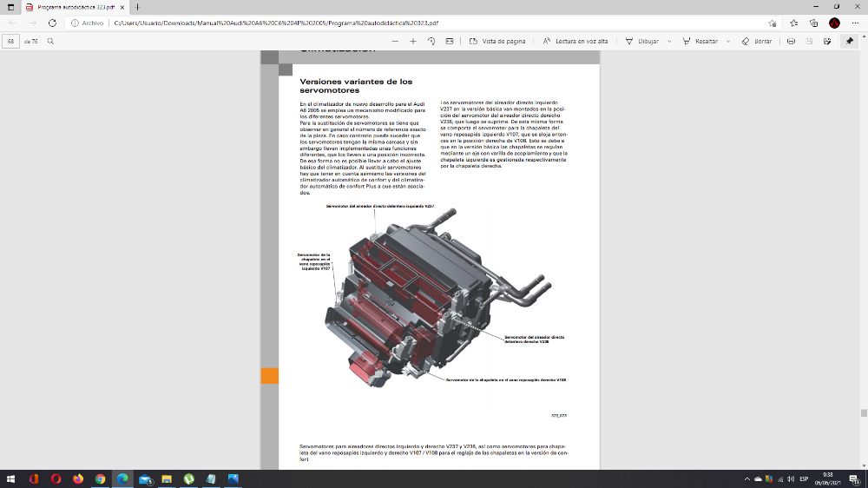This screenshot has width=868, height=488.
Task: Show hidden system tray icons
Action: coord(746,479)
